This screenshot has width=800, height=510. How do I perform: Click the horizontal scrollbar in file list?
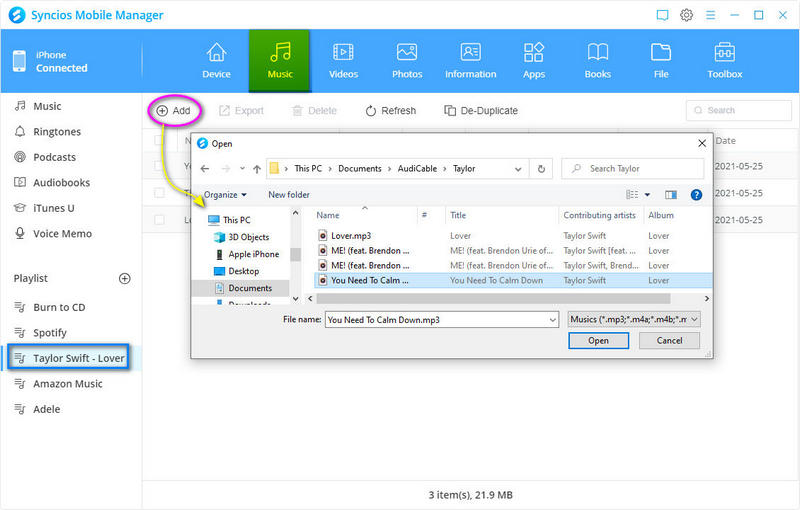493,298
